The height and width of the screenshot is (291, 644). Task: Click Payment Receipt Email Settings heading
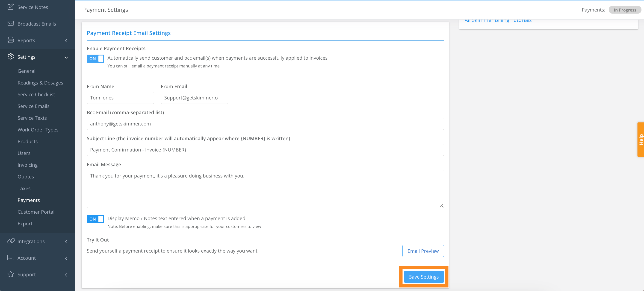(129, 33)
